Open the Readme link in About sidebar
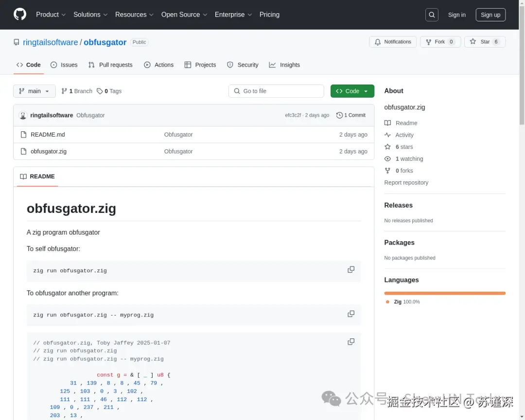 point(401,123)
